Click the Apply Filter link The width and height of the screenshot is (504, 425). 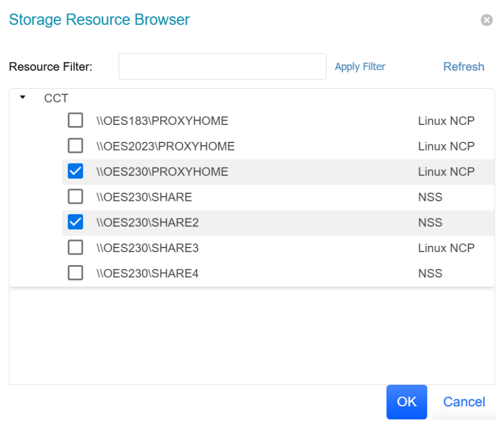(360, 67)
